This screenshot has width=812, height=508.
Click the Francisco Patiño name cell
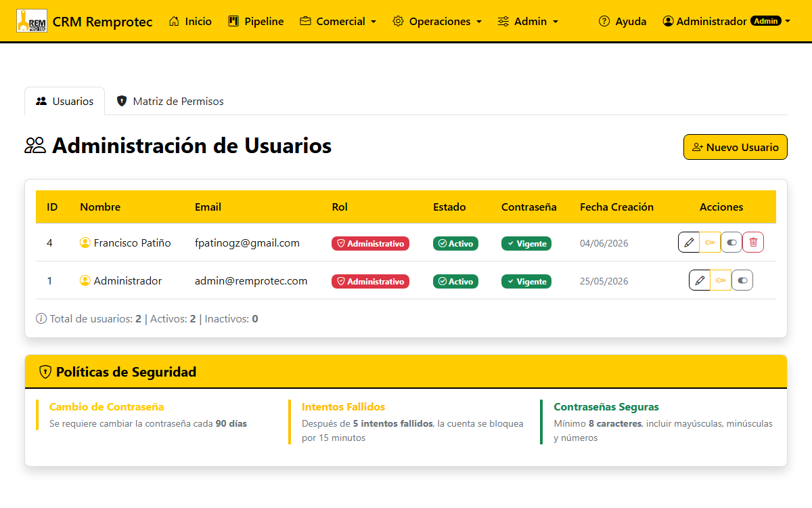125,242
